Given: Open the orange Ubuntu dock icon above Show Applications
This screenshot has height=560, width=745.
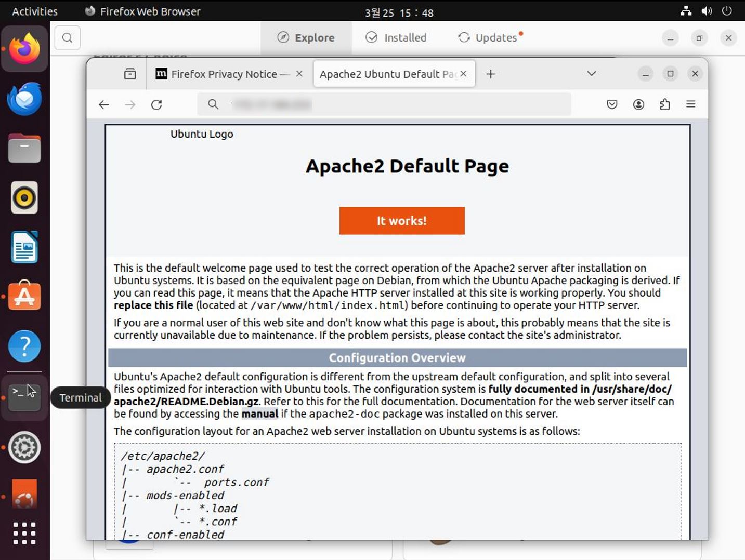Looking at the screenshot, I should [24, 494].
